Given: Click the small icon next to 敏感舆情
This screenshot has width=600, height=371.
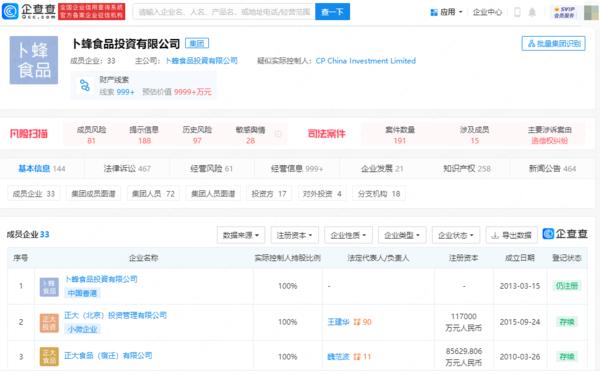Looking at the screenshot, I should 278,134.
